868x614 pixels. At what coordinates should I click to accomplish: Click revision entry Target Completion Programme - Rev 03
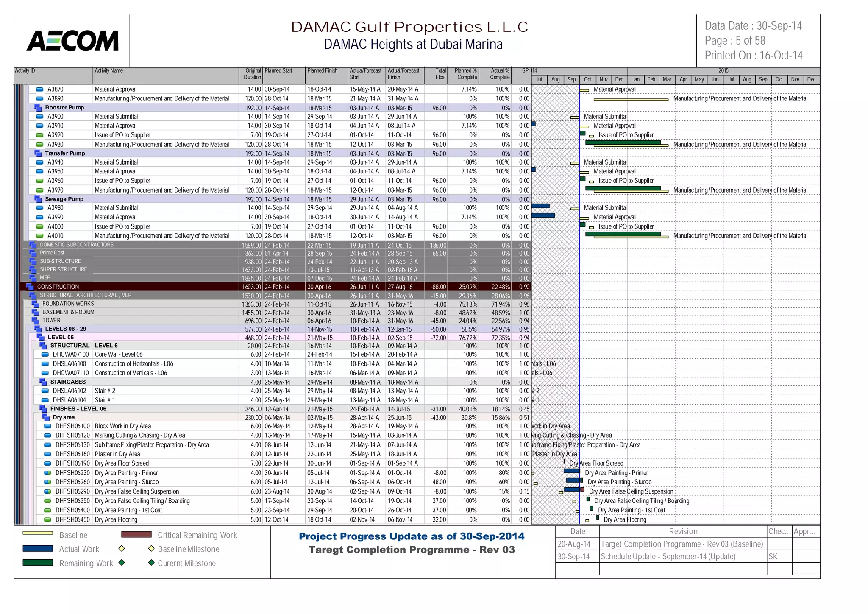(682, 544)
